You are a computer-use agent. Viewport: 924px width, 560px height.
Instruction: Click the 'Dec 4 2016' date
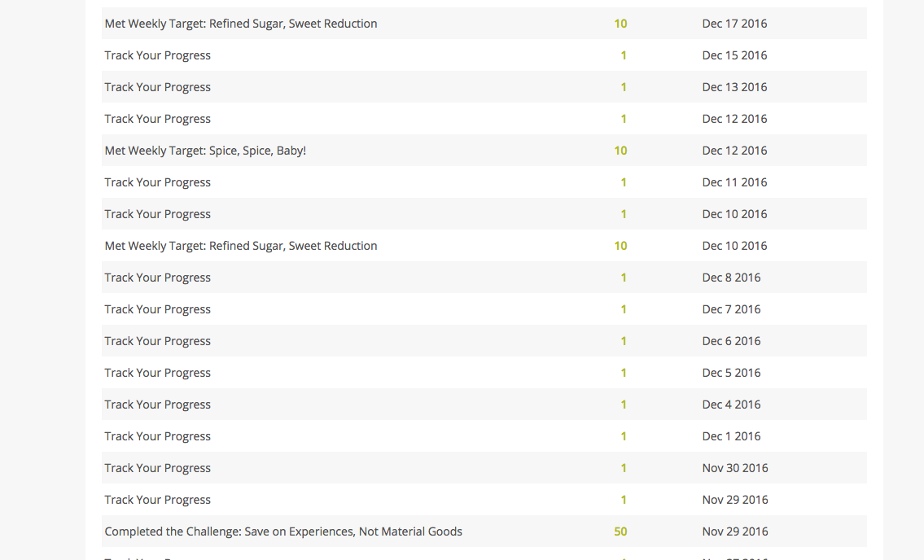[x=731, y=405]
